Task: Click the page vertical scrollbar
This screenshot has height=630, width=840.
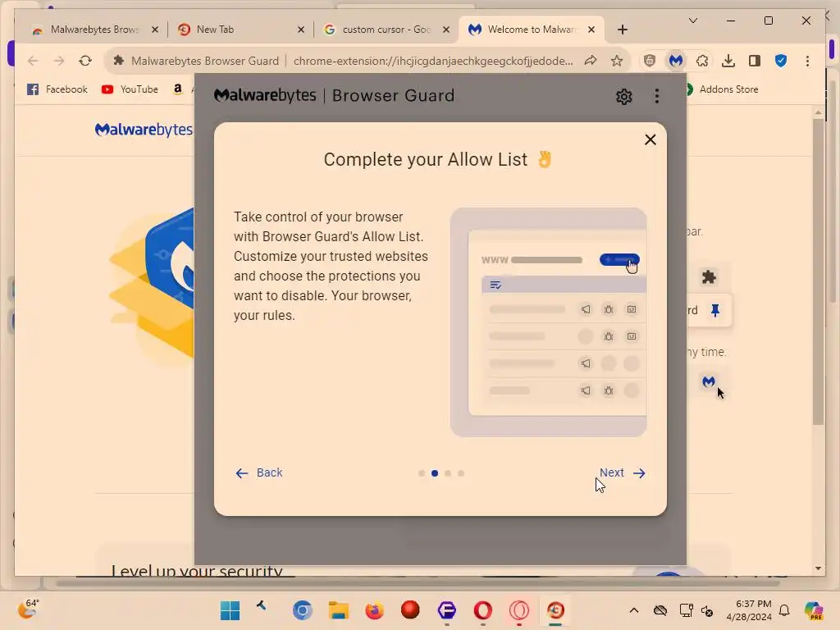Action: point(818,272)
